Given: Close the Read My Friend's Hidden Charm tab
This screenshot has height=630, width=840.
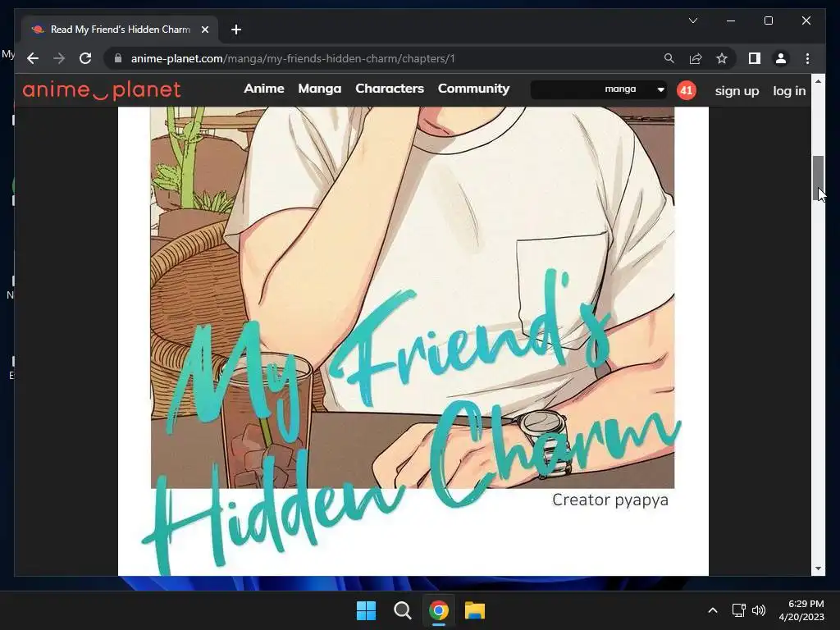Looking at the screenshot, I should coord(204,30).
